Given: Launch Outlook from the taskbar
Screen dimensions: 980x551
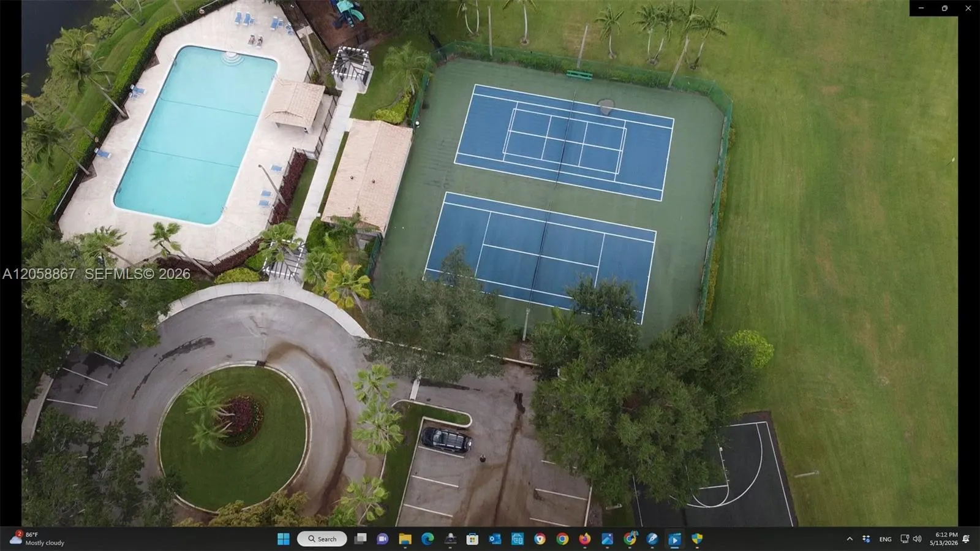Looking at the screenshot, I should click(x=495, y=539).
